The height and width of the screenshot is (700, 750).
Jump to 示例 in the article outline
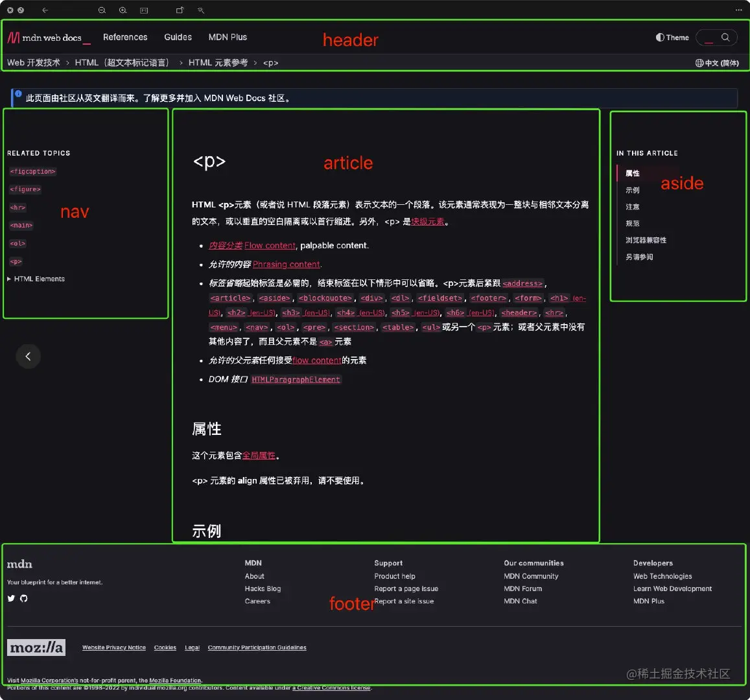632,190
